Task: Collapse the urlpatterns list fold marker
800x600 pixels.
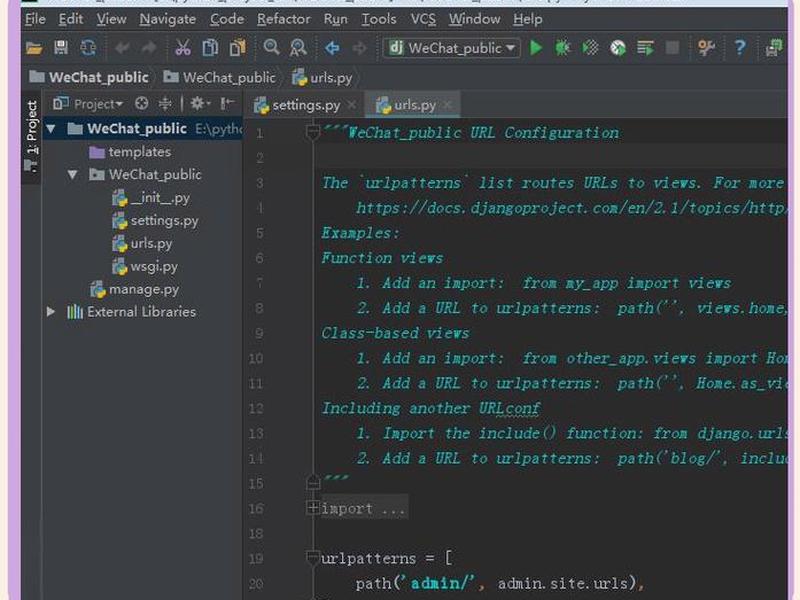Action: pos(312,557)
